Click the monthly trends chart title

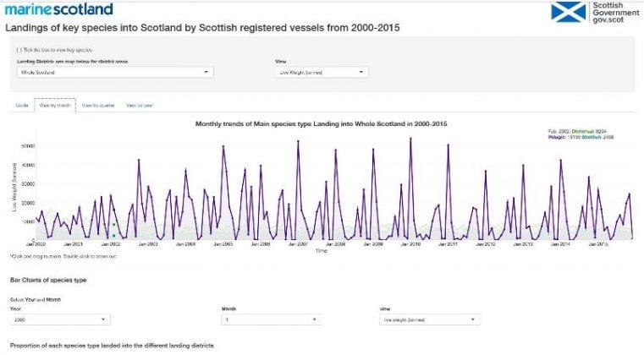322,123
